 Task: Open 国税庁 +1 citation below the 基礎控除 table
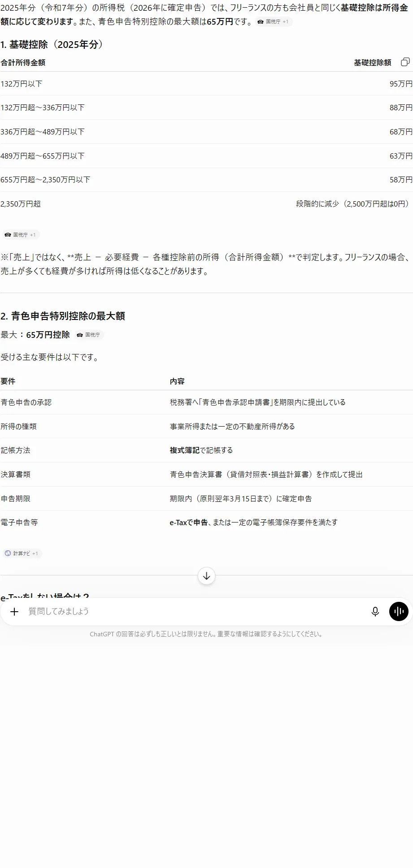tap(21, 234)
